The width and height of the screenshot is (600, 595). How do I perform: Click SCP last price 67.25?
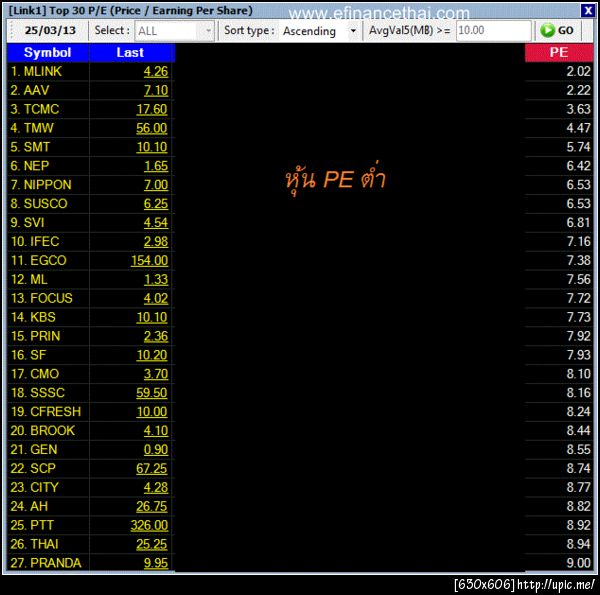pos(152,468)
